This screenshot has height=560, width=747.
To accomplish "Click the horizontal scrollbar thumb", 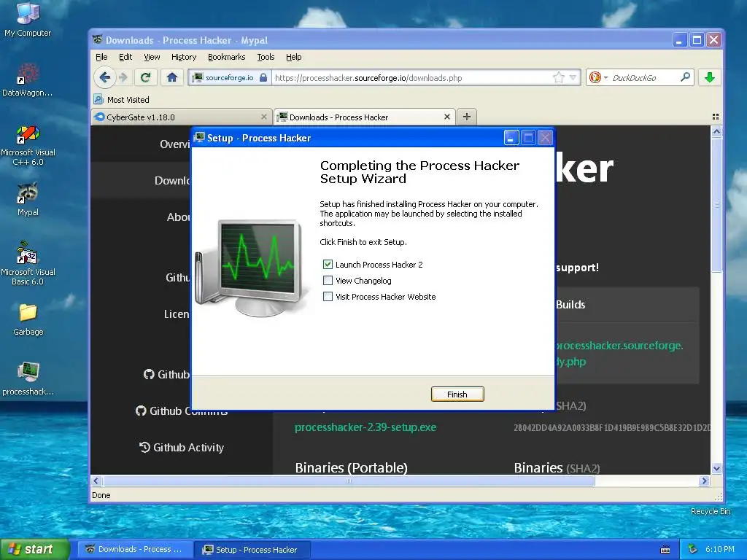I will [x=349, y=481].
